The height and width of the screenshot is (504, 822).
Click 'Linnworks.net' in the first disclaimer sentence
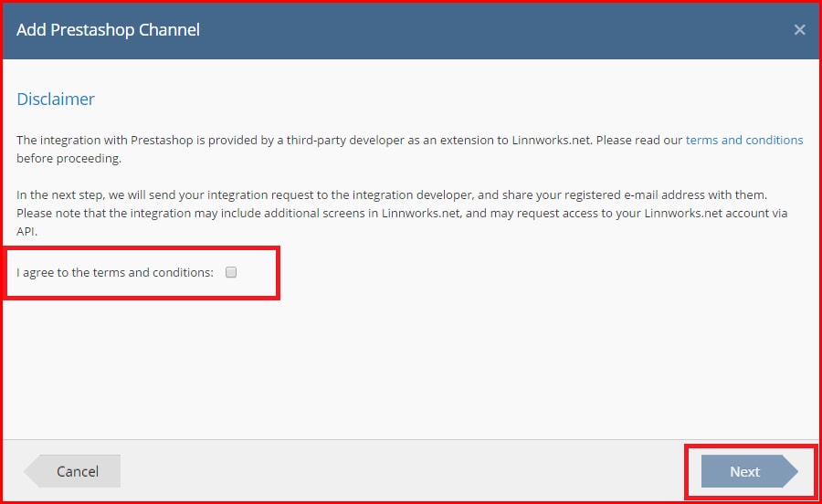point(552,141)
